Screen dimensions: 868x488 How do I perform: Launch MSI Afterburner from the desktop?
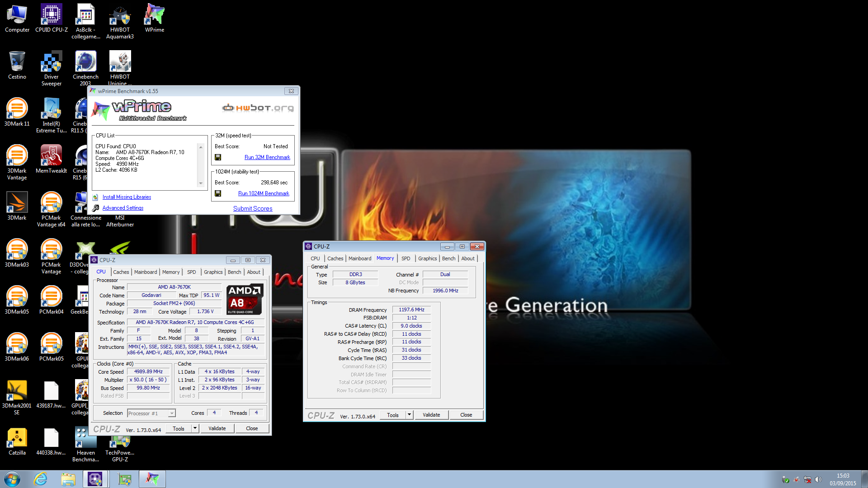point(120,221)
